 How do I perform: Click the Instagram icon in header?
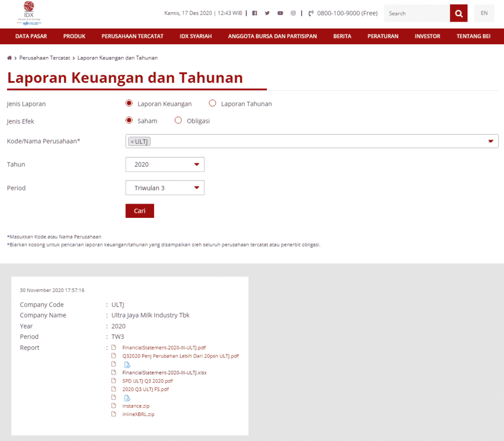(293, 13)
